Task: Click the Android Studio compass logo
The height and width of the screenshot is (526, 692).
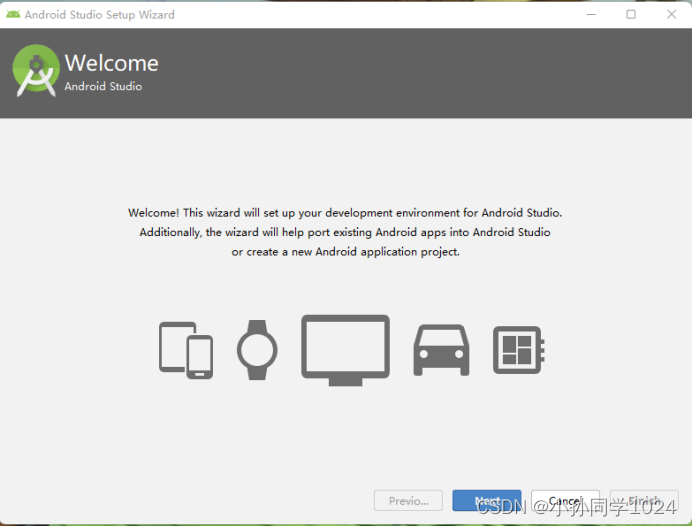Action: 36,70
